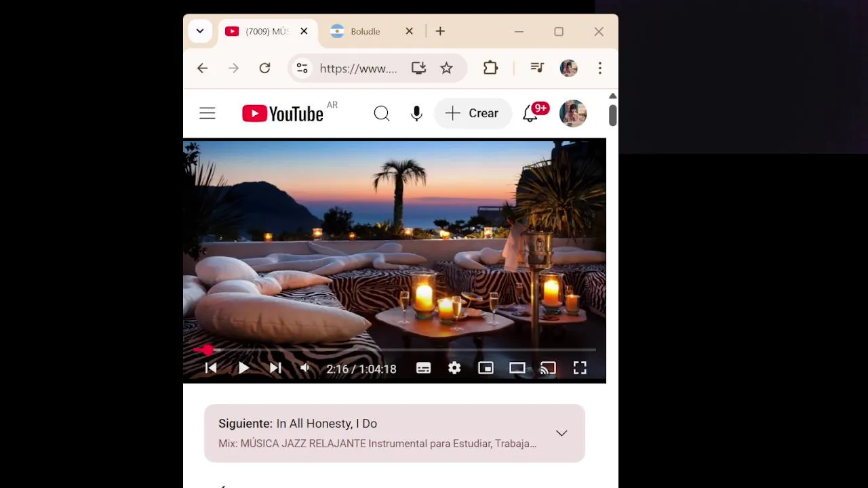
Task: Seek on the video progress bar
Action: pyautogui.click(x=395, y=350)
